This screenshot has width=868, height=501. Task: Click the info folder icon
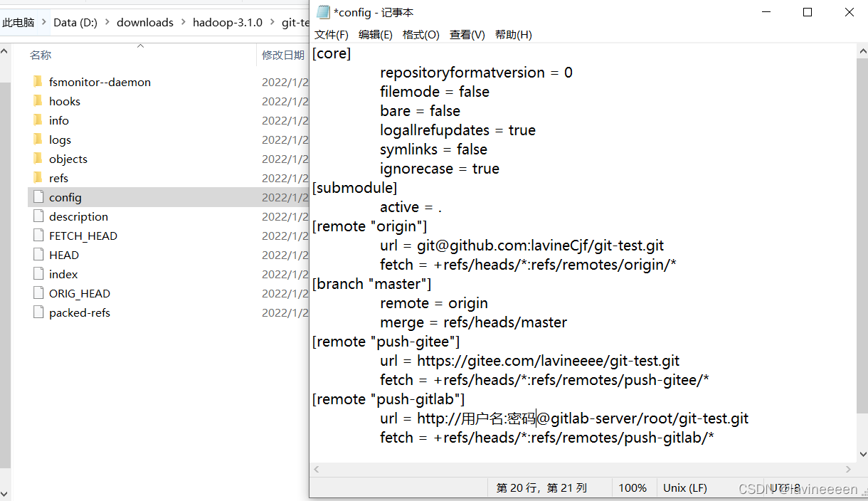pyautogui.click(x=38, y=120)
